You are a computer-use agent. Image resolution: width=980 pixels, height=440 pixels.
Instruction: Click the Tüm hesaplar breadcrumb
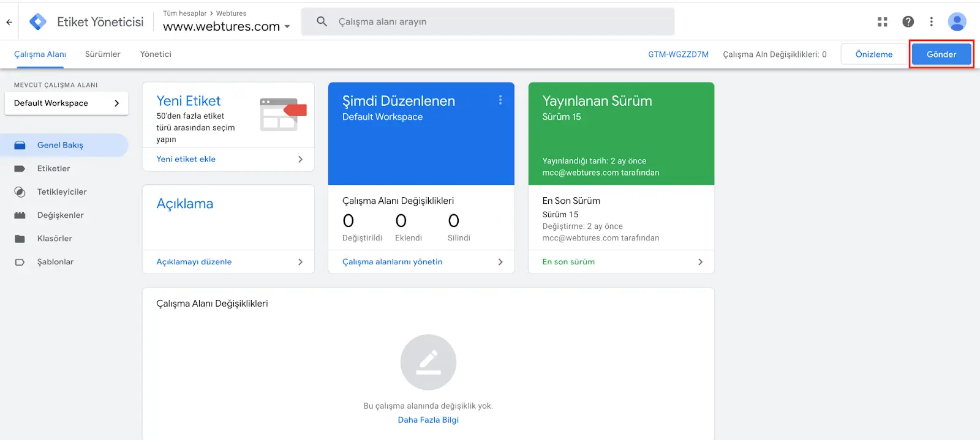[185, 13]
